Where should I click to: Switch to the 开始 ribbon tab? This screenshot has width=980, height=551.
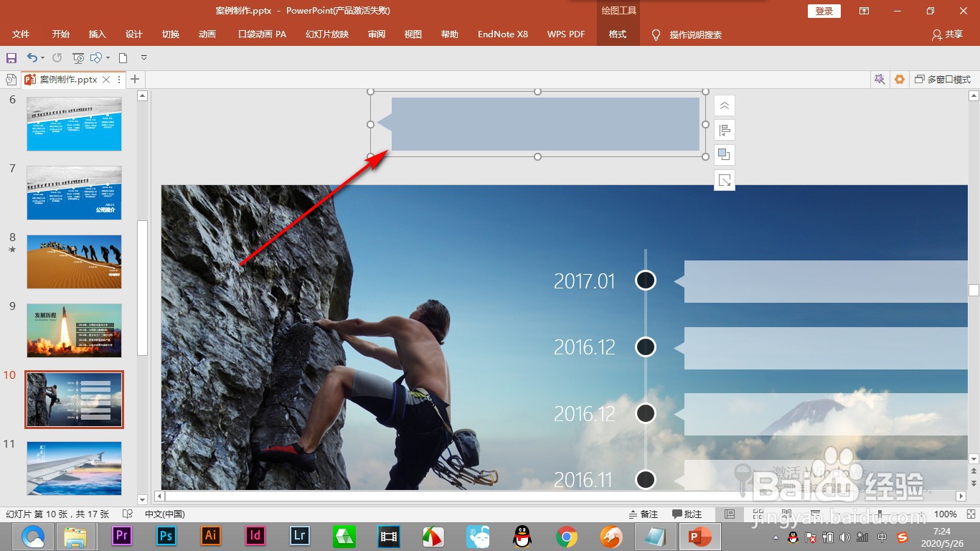coord(61,34)
